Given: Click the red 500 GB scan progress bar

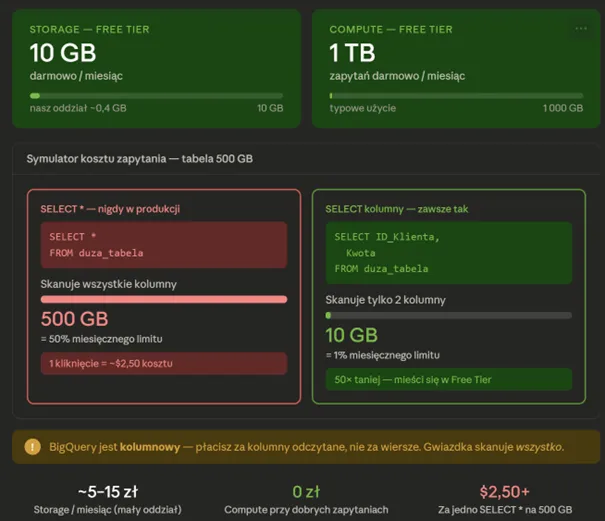Looking at the screenshot, I should click(x=164, y=299).
